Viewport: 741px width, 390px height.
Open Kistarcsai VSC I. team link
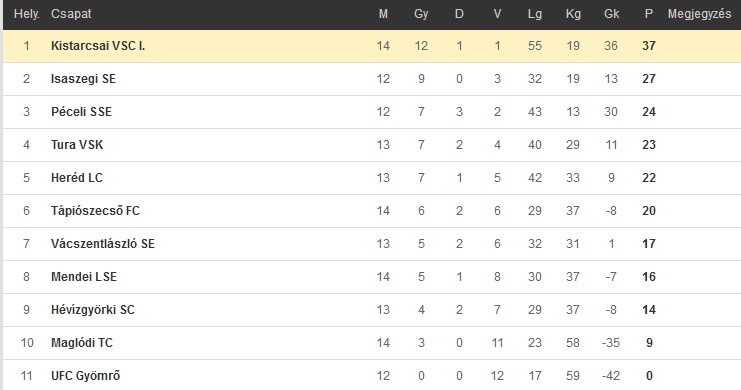point(98,46)
